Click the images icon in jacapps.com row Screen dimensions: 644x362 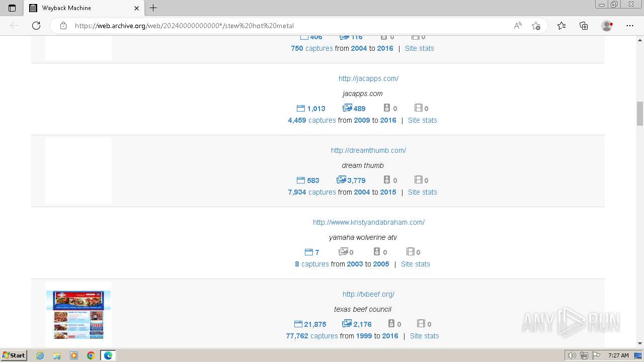coord(347,108)
